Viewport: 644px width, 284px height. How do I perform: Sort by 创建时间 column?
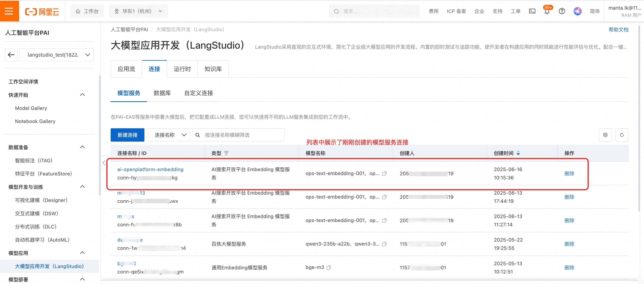[518, 153]
